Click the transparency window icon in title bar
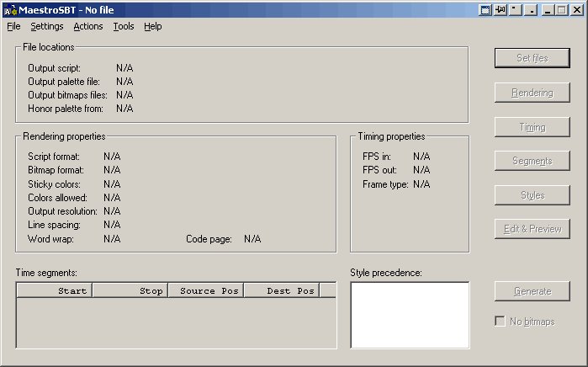This screenshot has width=588, height=367. pyautogui.click(x=485, y=10)
